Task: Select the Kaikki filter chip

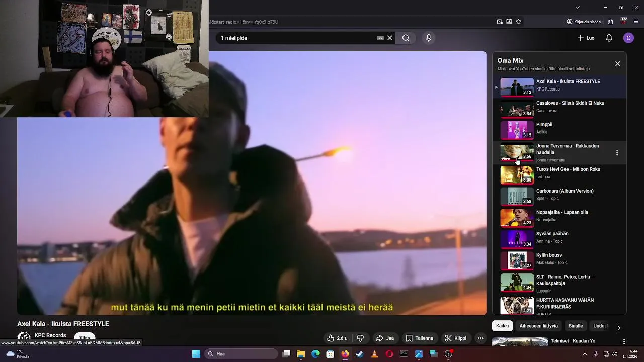Action: [502, 326]
